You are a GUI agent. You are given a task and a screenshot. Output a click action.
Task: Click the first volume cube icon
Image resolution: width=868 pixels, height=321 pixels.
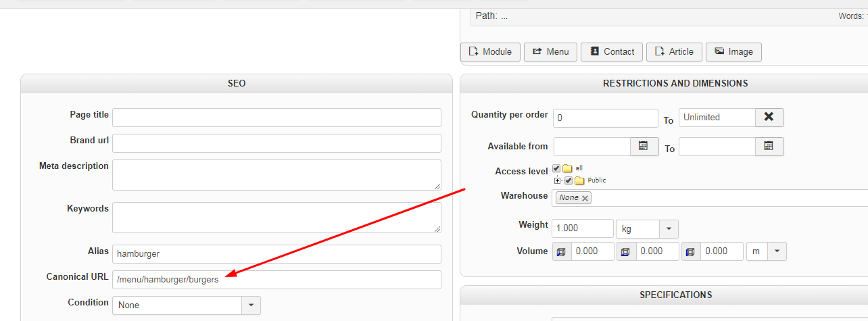click(562, 251)
